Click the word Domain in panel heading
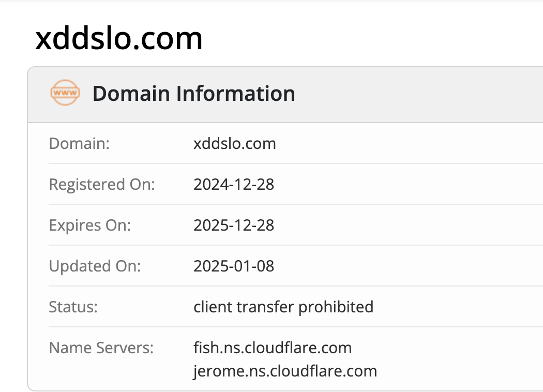This screenshot has width=543, height=392. coord(131,94)
